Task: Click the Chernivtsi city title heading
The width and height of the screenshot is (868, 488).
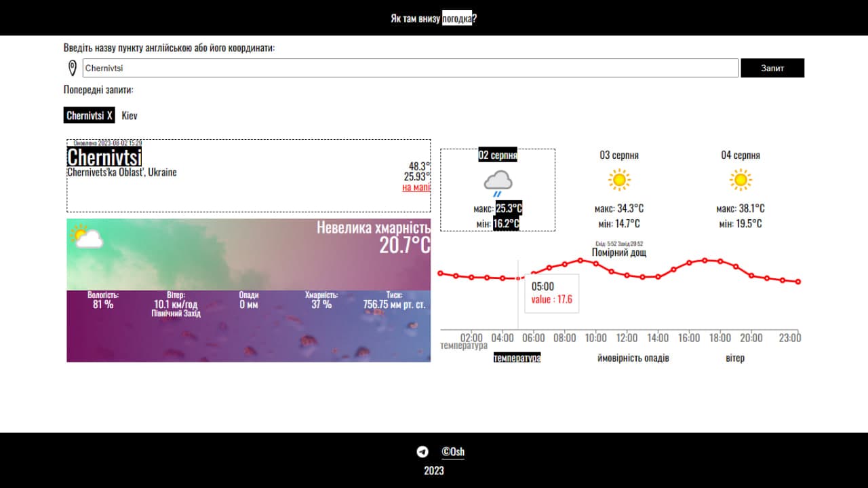Action: click(x=104, y=157)
